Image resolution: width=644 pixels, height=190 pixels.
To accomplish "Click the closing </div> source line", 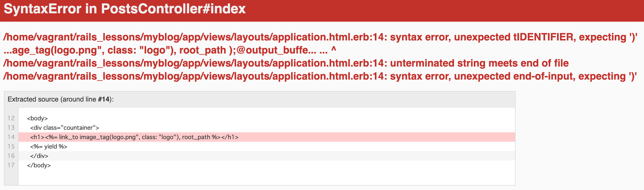I will click(39, 156).
